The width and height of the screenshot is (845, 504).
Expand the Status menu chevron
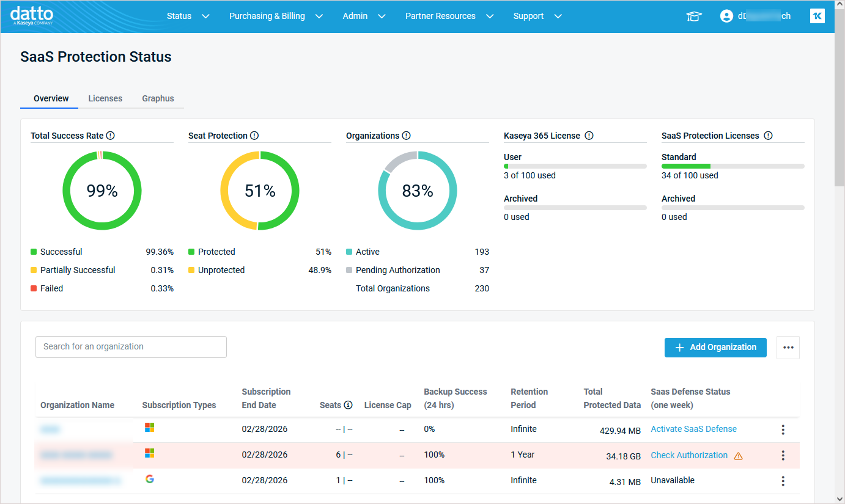[x=205, y=16]
